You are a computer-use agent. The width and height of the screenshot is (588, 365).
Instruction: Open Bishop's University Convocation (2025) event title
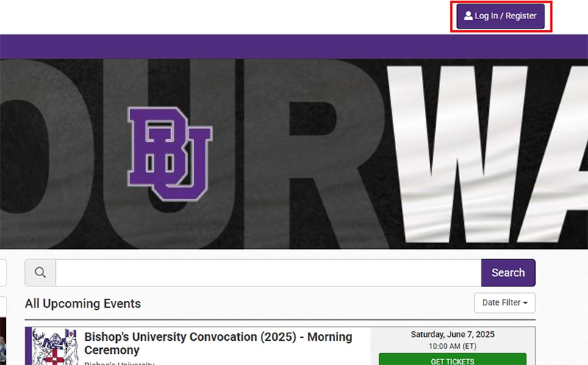pyautogui.click(x=218, y=343)
